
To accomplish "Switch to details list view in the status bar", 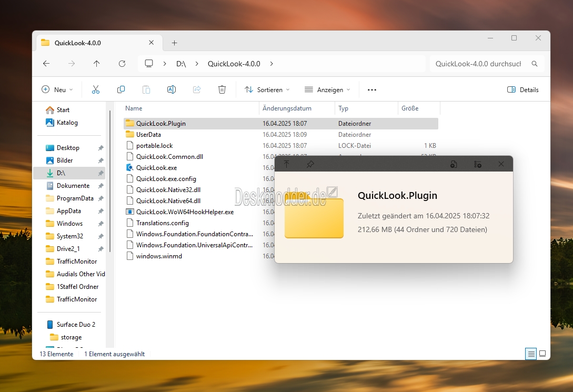I will [x=531, y=354].
